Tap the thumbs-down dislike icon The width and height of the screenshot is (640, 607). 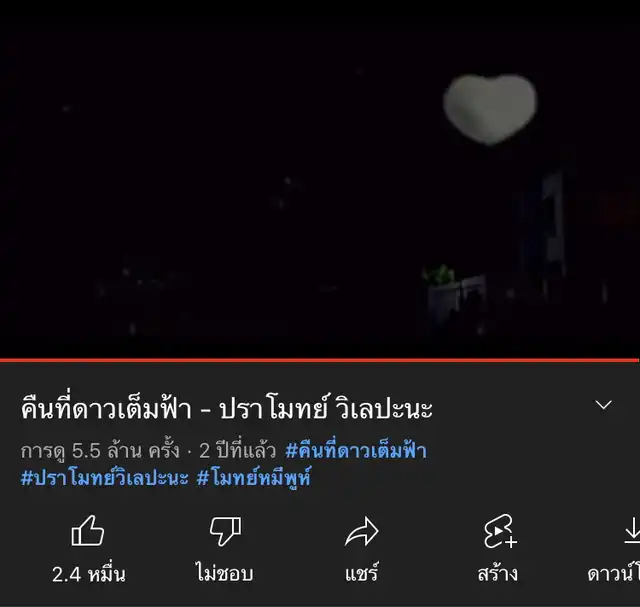click(225, 531)
